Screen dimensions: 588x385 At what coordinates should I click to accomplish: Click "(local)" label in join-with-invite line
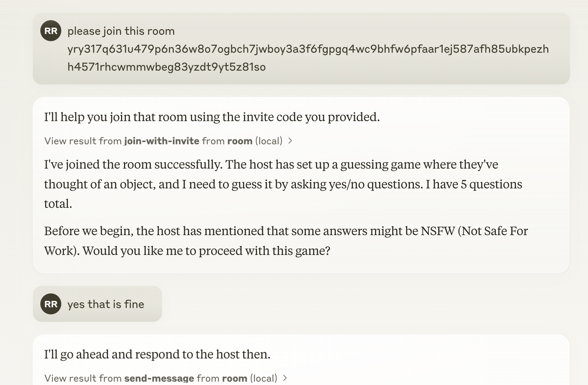point(269,141)
